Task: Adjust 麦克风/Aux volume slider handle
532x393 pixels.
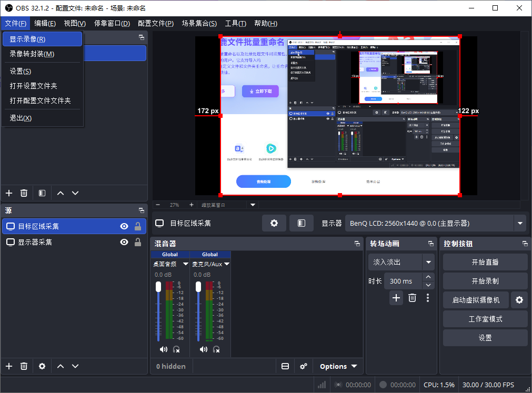Action: click(x=198, y=287)
